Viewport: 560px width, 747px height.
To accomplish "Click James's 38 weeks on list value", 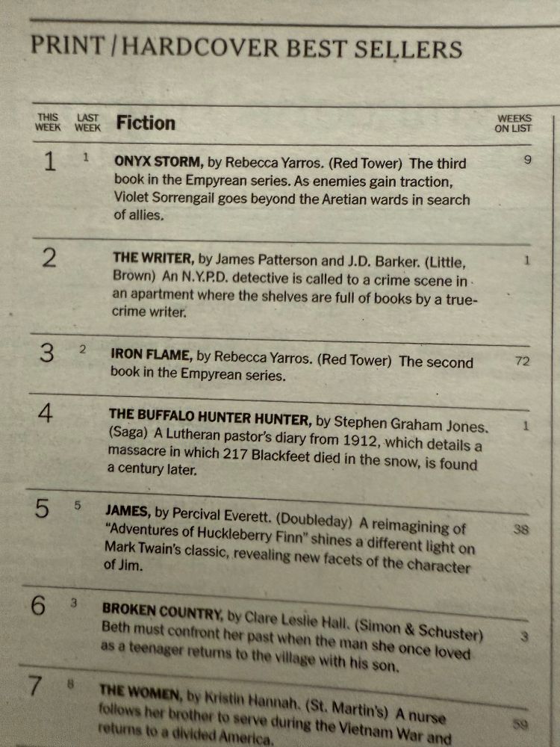I will click(523, 530).
